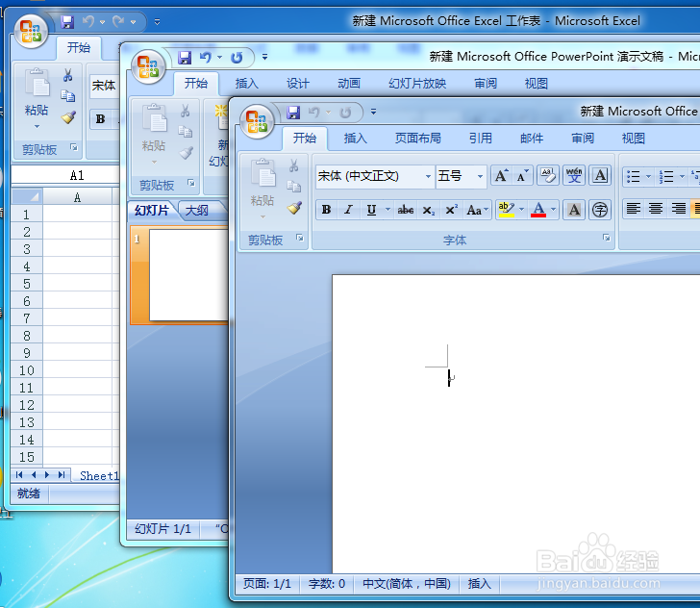Toggle strikethrough in Word ribbon
The height and width of the screenshot is (608, 700).
(406, 210)
